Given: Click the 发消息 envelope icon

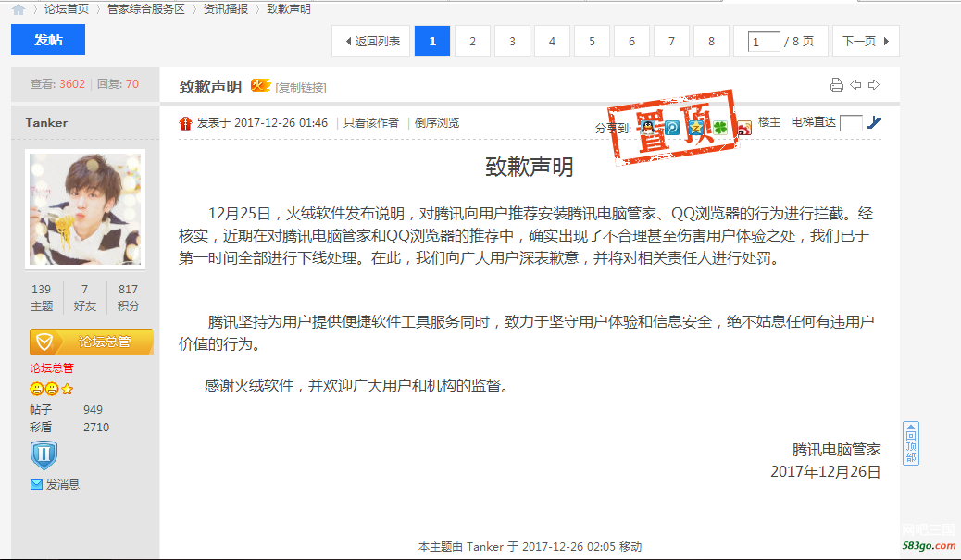Looking at the screenshot, I should click(x=36, y=485).
